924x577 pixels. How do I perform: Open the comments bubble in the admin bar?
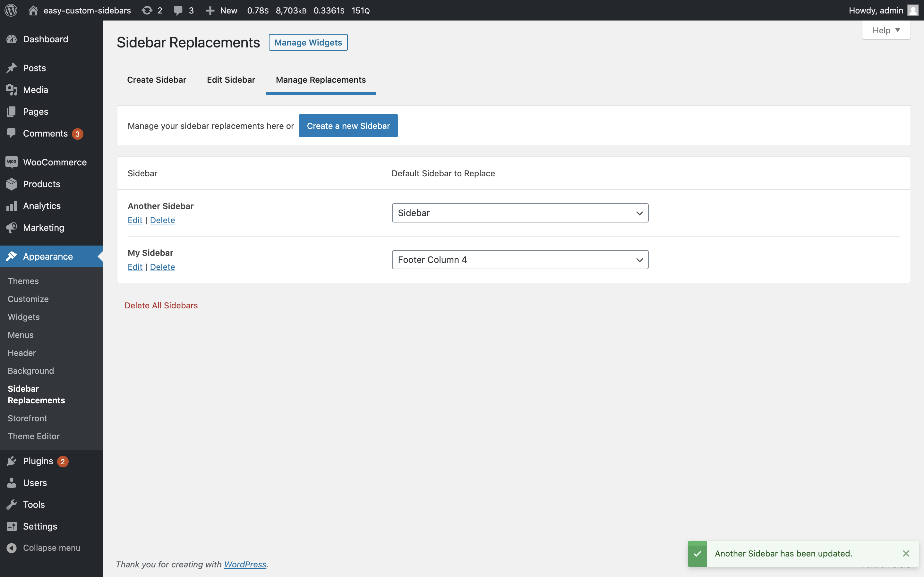(178, 10)
